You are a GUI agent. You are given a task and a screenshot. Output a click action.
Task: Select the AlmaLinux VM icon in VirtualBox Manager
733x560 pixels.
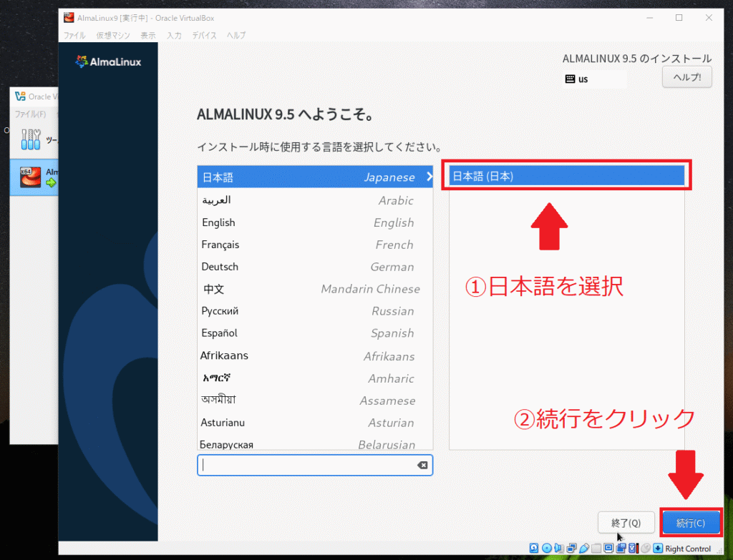31,177
